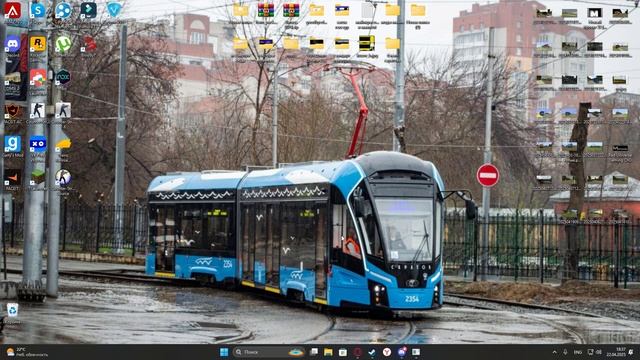640x360 pixels.
Task: Open the Windows Start menu
Action: pos(224,352)
